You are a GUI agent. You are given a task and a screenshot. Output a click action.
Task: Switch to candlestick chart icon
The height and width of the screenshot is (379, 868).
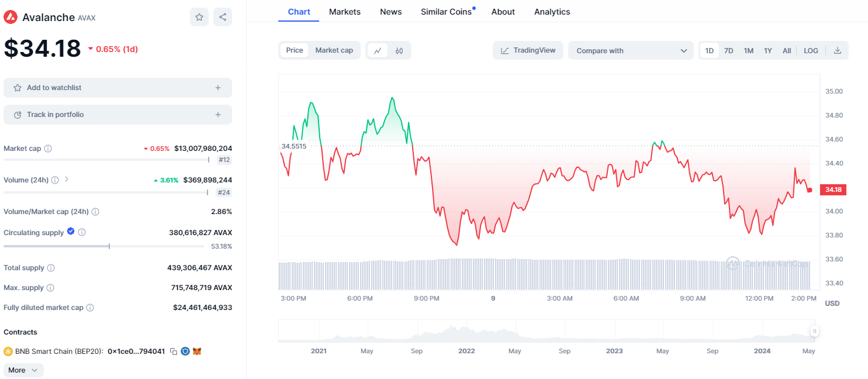tap(399, 51)
